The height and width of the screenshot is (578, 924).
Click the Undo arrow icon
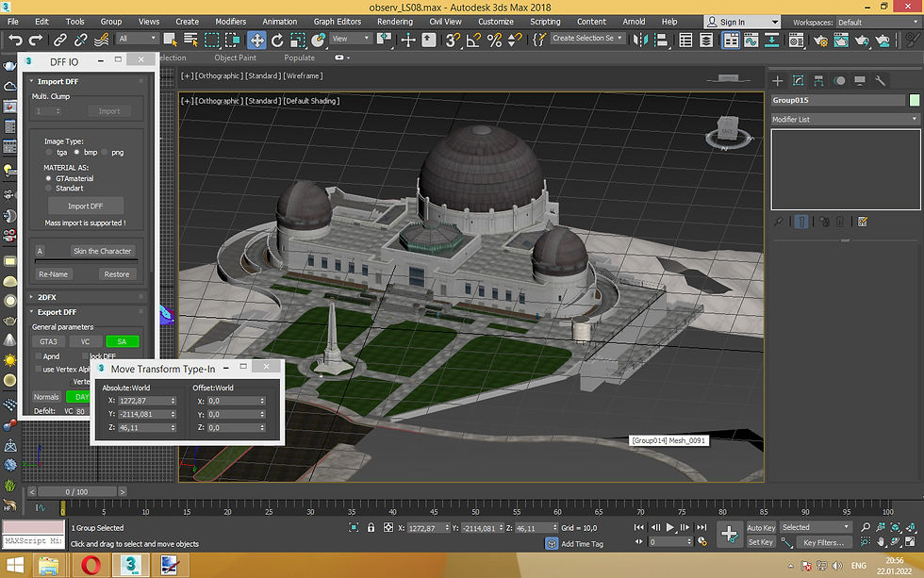[13, 39]
